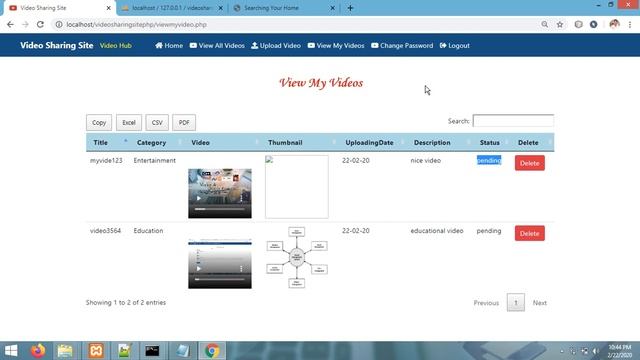Viewport: 640px width, 360px height.
Task: Click the Video Hub label
Action: tap(116, 46)
